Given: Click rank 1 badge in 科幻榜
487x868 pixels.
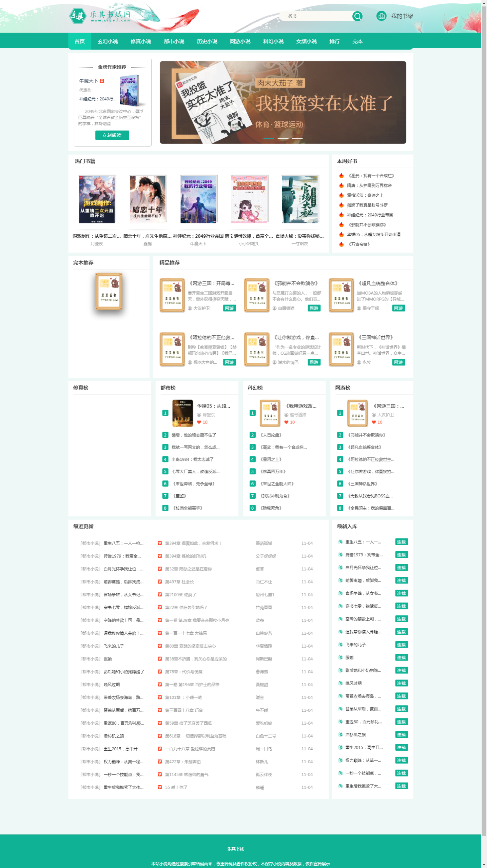Looking at the screenshot, I should click(252, 413).
